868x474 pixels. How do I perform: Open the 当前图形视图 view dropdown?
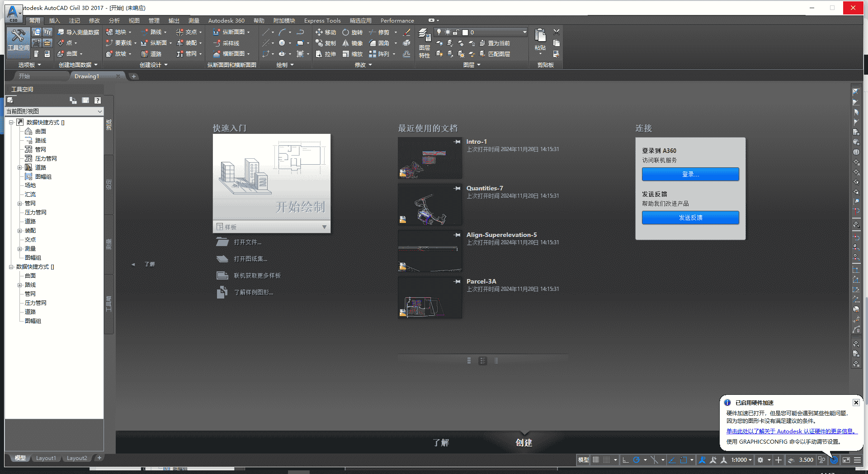[x=54, y=111]
